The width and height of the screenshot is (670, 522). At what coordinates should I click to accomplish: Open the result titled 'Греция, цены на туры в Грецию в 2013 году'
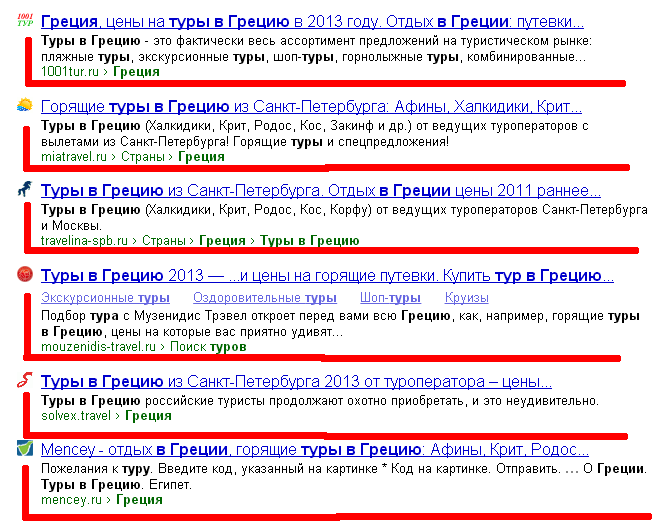click(x=312, y=21)
